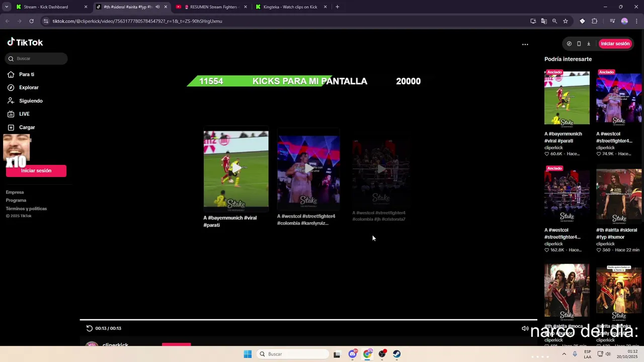Open Términos y políticas link
The height and width of the screenshot is (362, 644).
[26, 208]
